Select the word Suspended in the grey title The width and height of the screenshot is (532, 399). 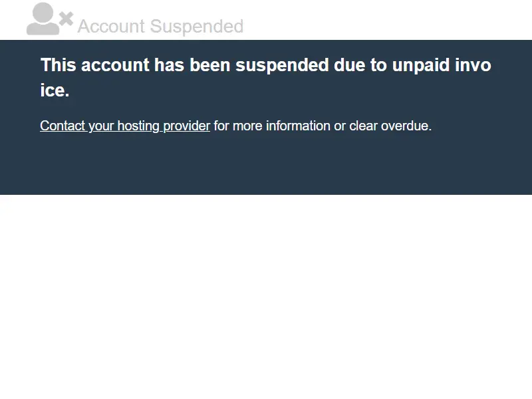click(x=197, y=26)
